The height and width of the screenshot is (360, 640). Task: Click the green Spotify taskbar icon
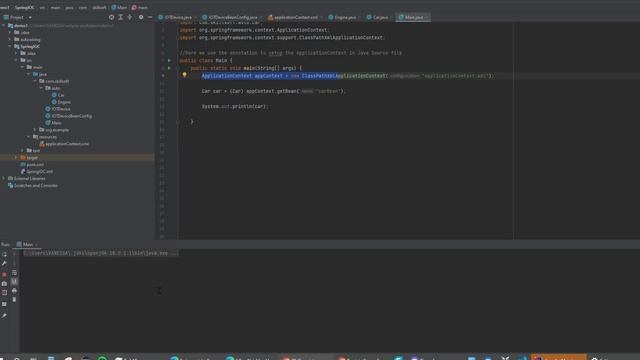102,358
